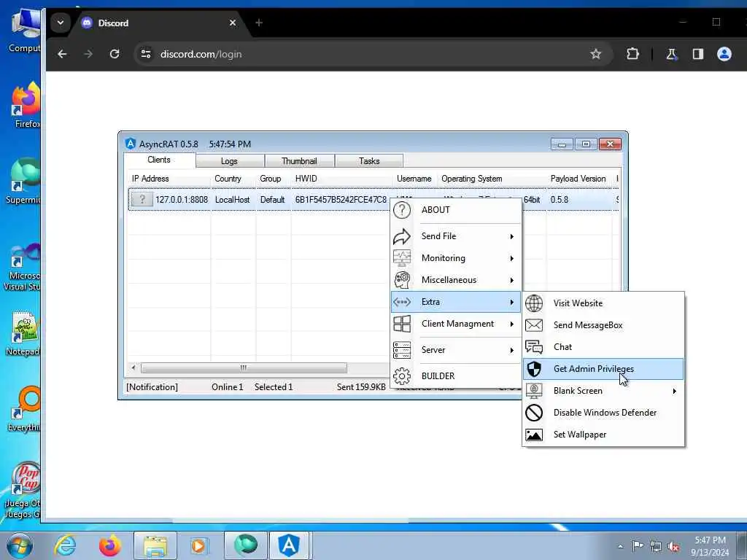This screenshot has width=747, height=560.
Task: Click the Chrome labs flask icon
Action: (672, 54)
